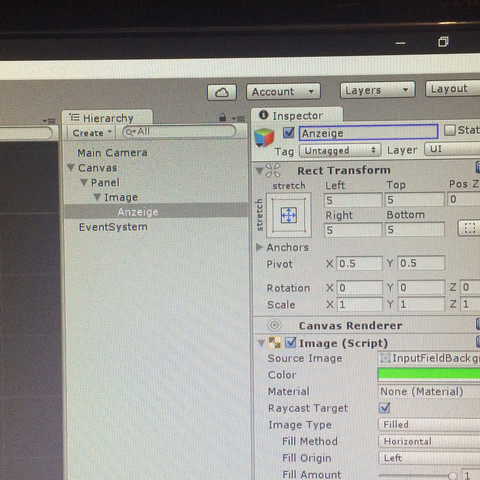Select the Image object in Hierarchy
Viewport: 480px width, 480px height.
[121, 197]
